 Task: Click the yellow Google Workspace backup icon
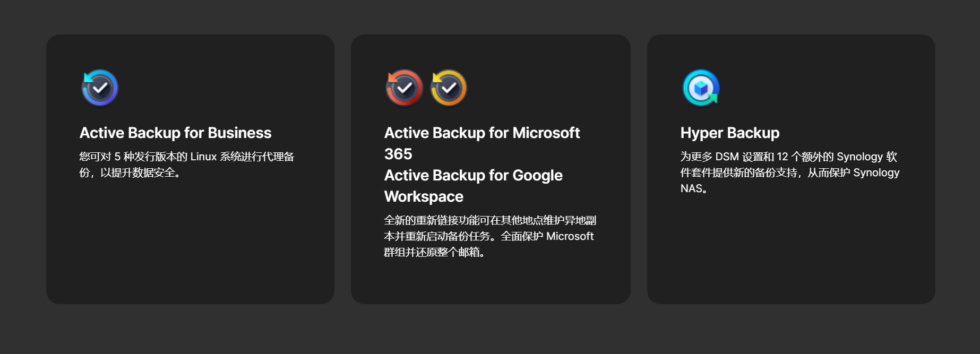(449, 88)
